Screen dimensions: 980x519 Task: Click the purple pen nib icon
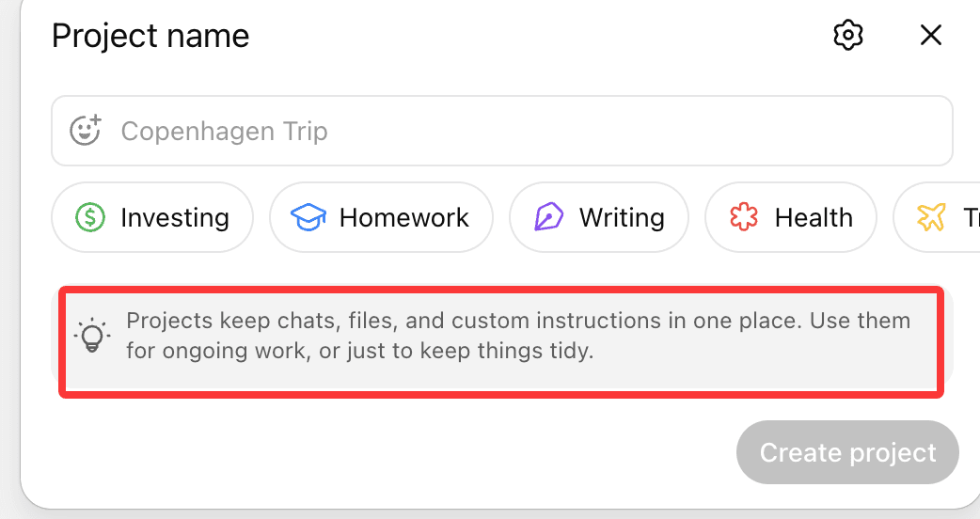(548, 218)
